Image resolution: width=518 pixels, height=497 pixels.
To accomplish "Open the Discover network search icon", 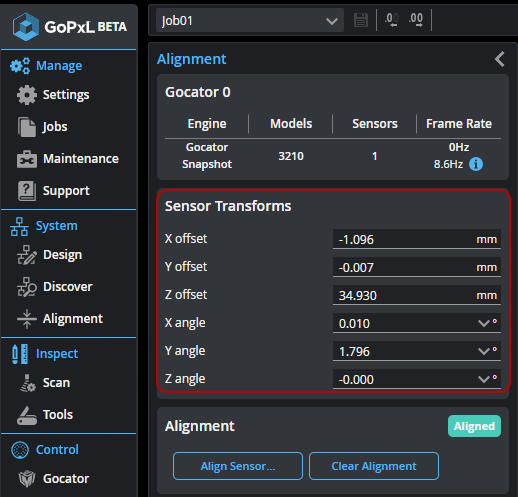I will [x=27, y=287].
